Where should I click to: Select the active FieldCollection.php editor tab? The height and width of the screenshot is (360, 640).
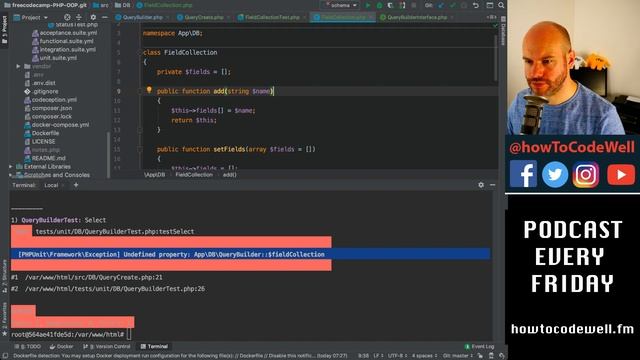[x=343, y=18]
